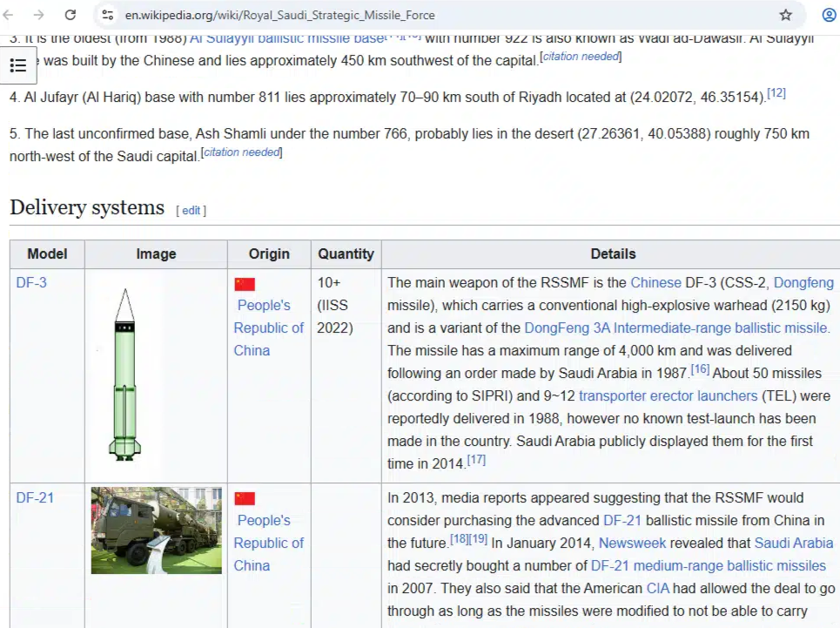Image resolution: width=840 pixels, height=628 pixels.
Task: Open citation reference 19
Action: (478, 539)
